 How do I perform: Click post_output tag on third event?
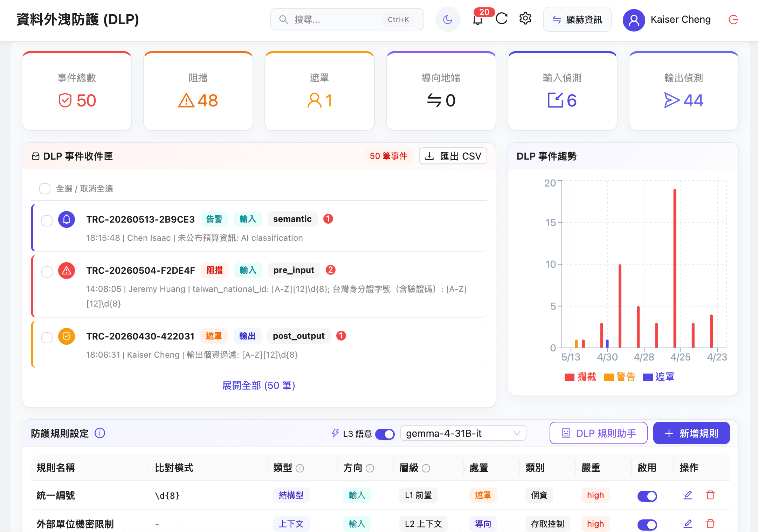[x=299, y=336]
